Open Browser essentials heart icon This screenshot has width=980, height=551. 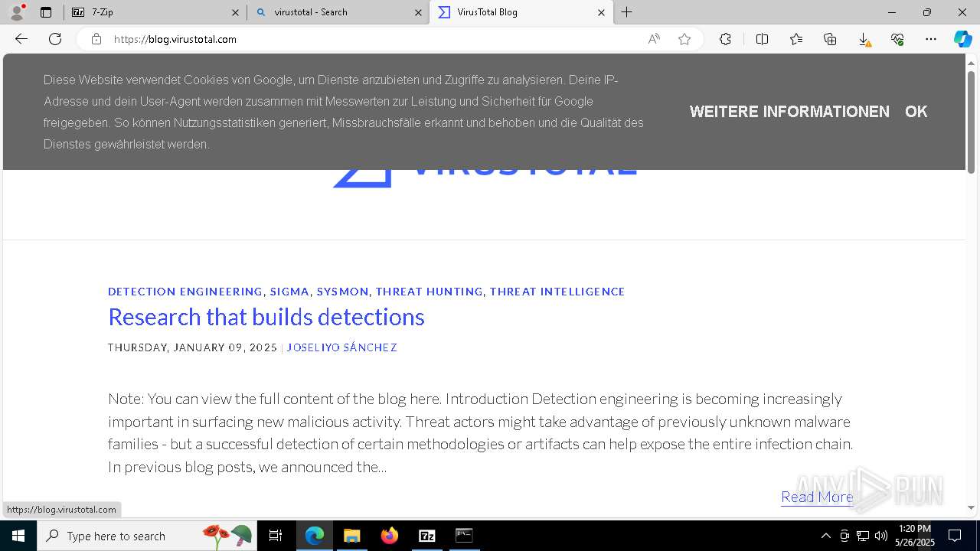click(897, 39)
